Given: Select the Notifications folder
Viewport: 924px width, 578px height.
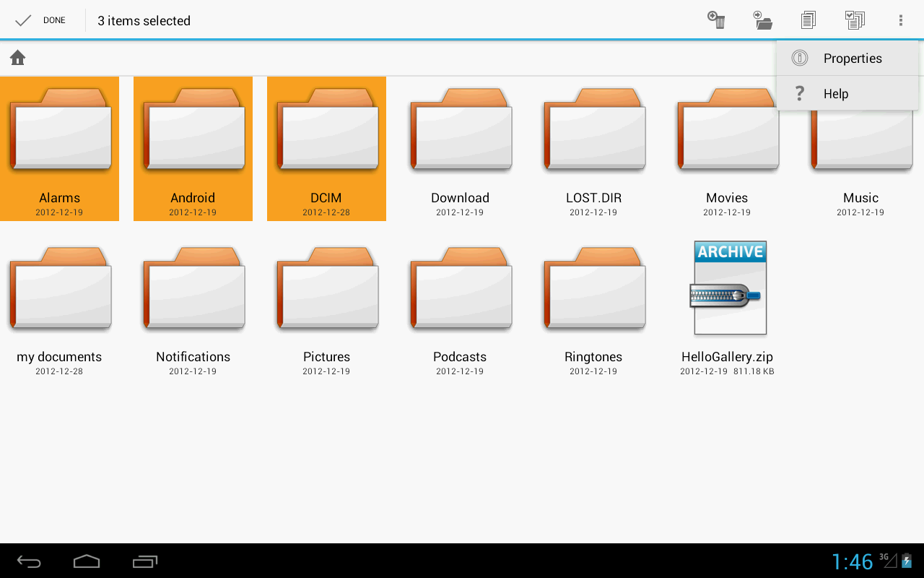Looking at the screenshot, I should click(x=193, y=308).
